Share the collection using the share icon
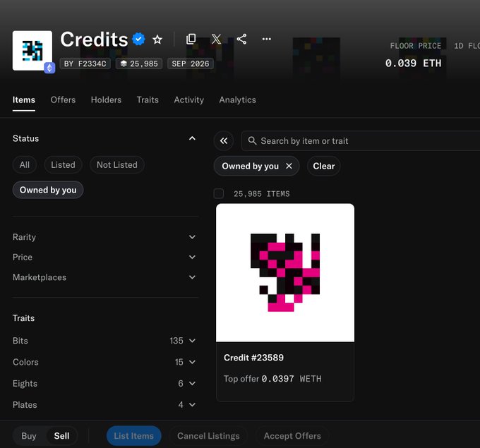 (x=241, y=39)
